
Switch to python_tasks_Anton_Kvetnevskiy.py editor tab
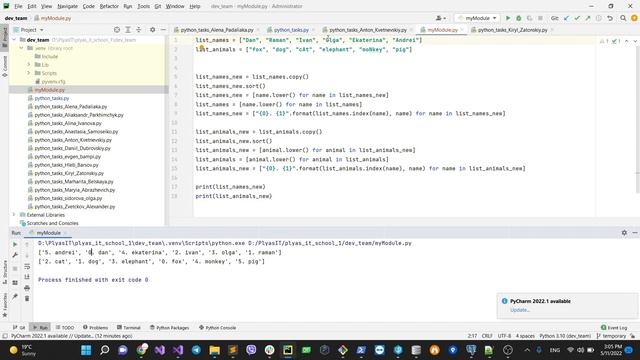368,30
